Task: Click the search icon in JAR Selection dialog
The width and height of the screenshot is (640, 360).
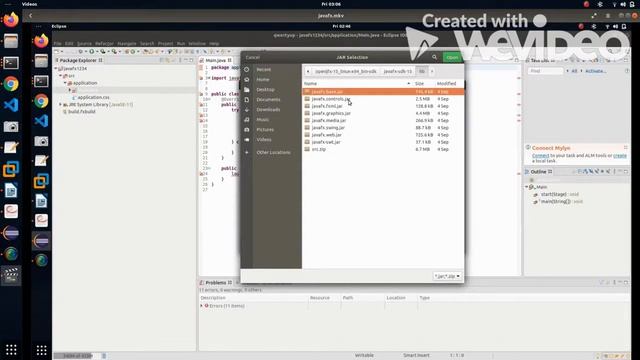Action: coord(435,57)
